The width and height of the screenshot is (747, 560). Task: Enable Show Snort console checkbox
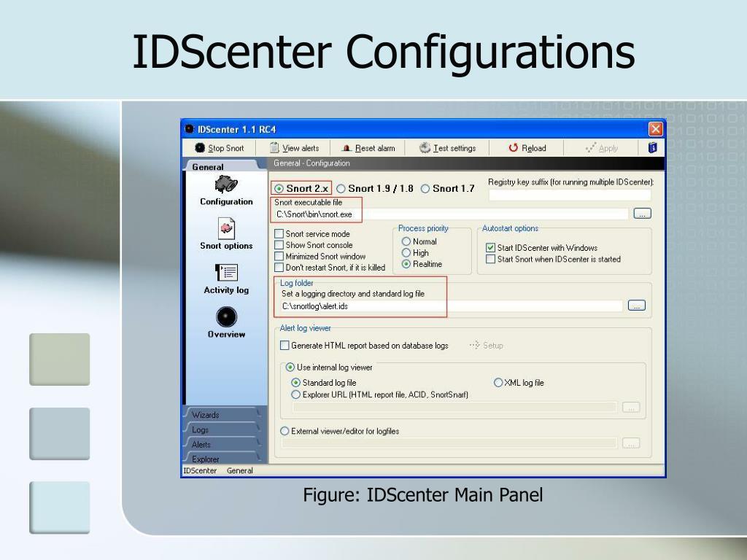coord(279,245)
